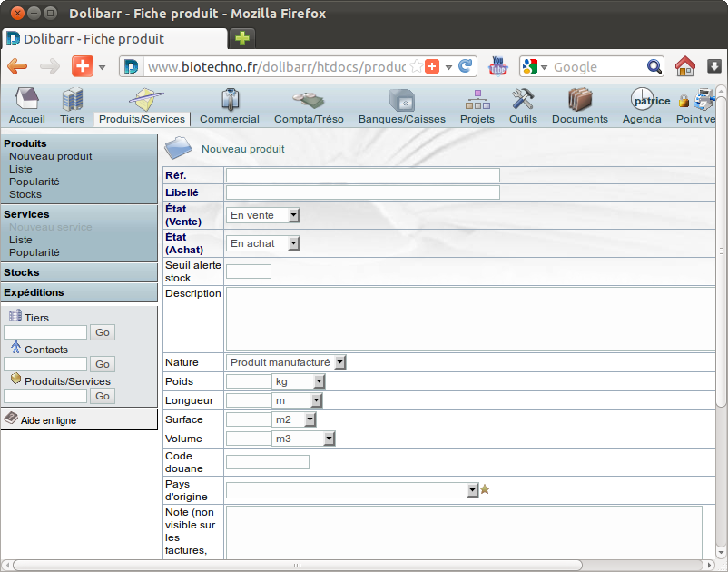This screenshot has width=728, height=572.
Task: Open the Documents folder icon
Action: click(x=579, y=100)
